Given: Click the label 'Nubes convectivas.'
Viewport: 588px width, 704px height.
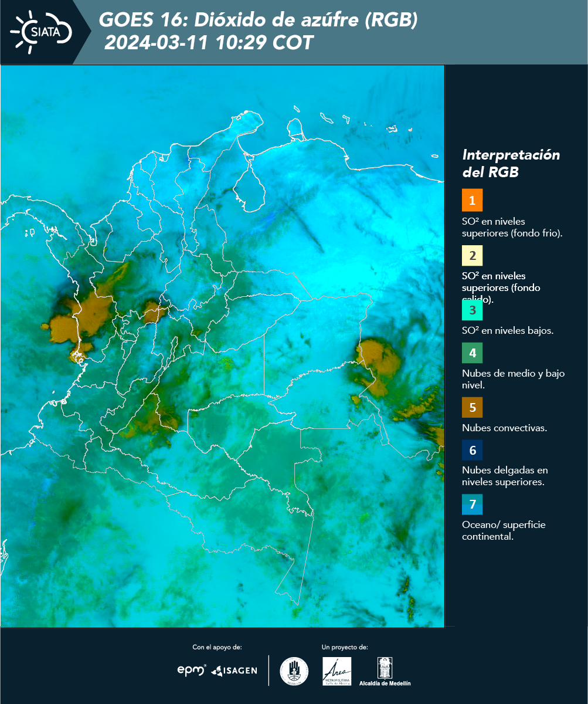Looking at the screenshot, I should [505, 428].
